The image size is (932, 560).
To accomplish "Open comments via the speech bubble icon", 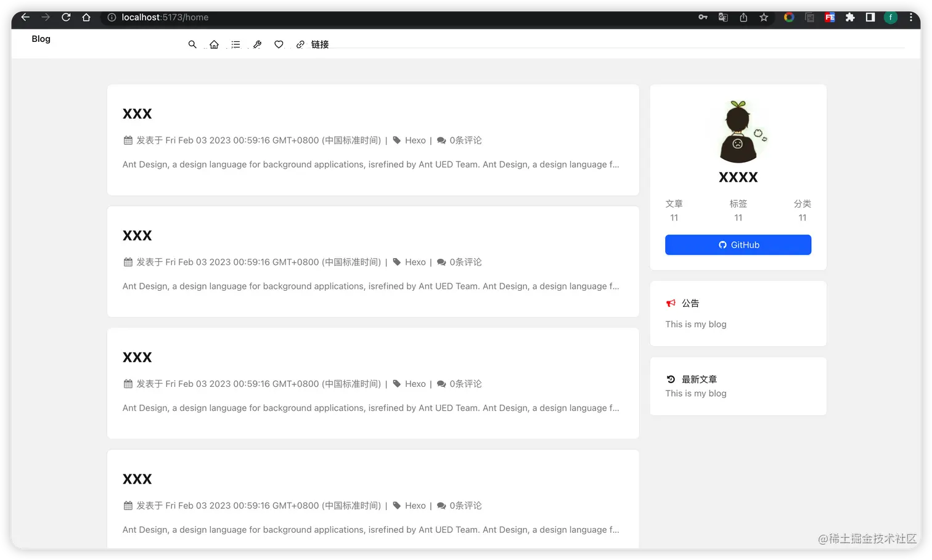I will (441, 140).
